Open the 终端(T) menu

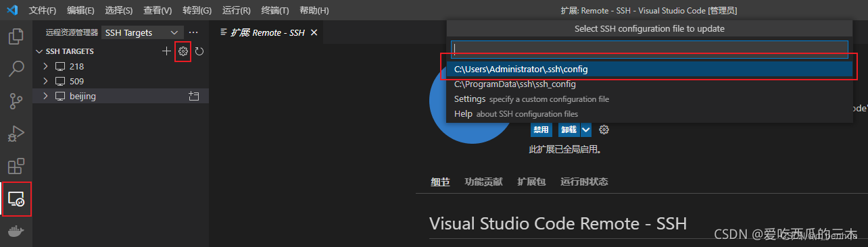(274, 11)
